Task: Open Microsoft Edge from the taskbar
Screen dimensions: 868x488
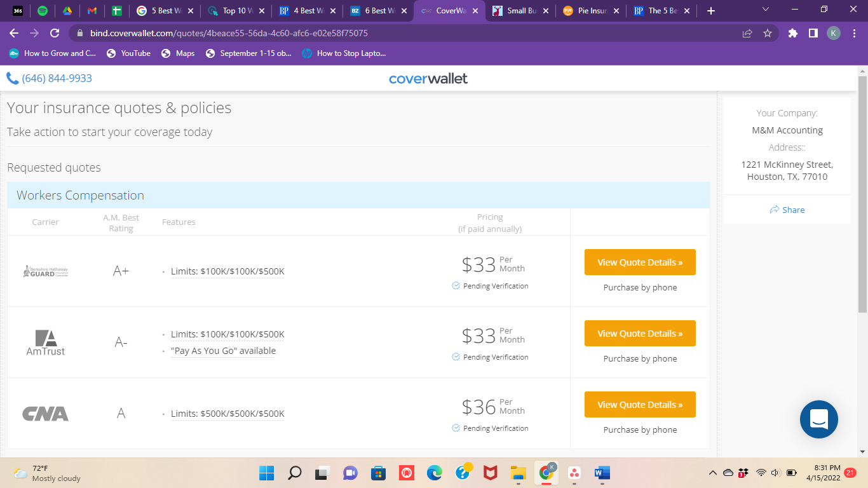Action: point(434,473)
